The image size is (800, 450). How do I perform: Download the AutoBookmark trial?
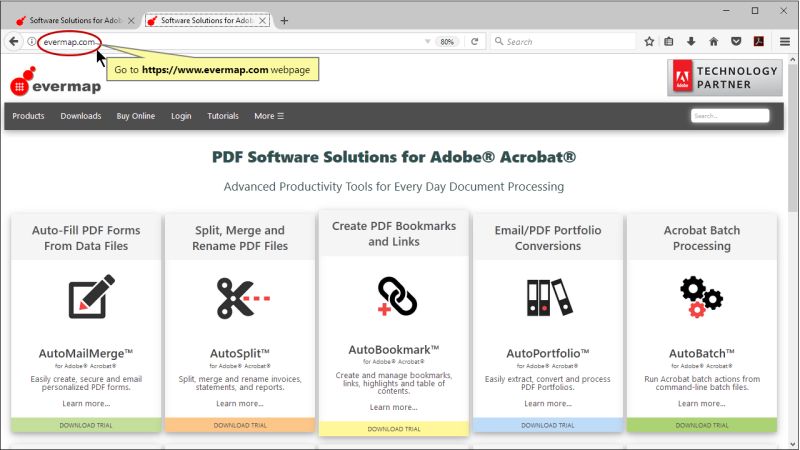pyautogui.click(x=394, y=429)
